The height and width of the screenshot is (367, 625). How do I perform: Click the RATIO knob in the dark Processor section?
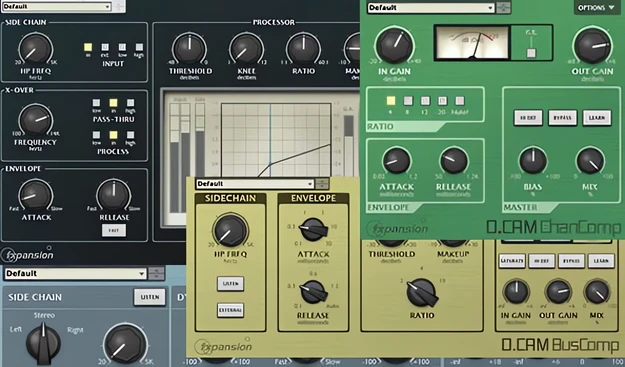(x=303, y=49)
